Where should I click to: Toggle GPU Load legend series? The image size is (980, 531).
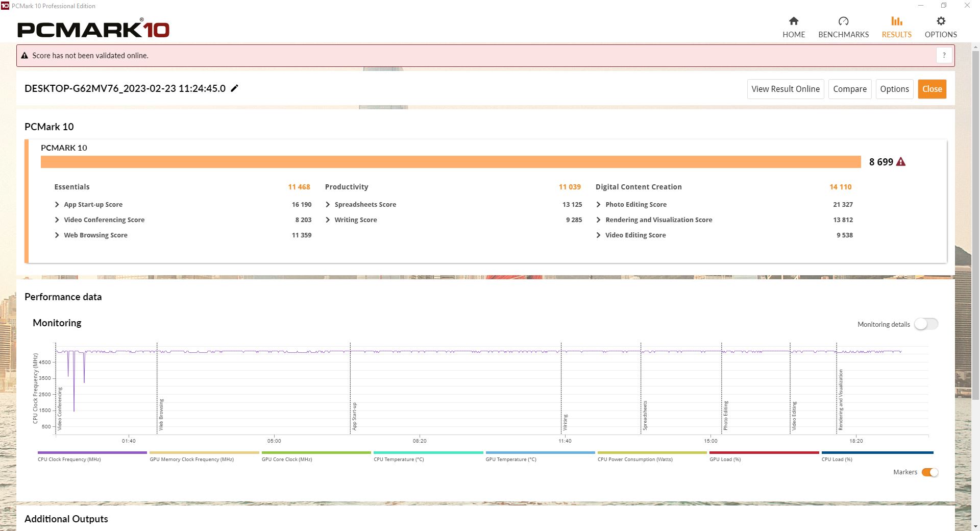tap(764, 455)
